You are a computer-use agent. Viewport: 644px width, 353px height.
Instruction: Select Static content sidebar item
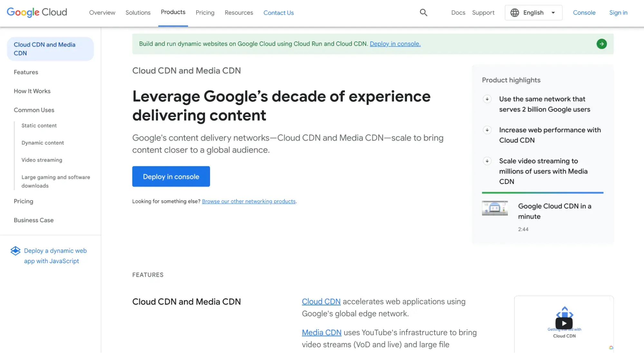click(x=39, y=125)
